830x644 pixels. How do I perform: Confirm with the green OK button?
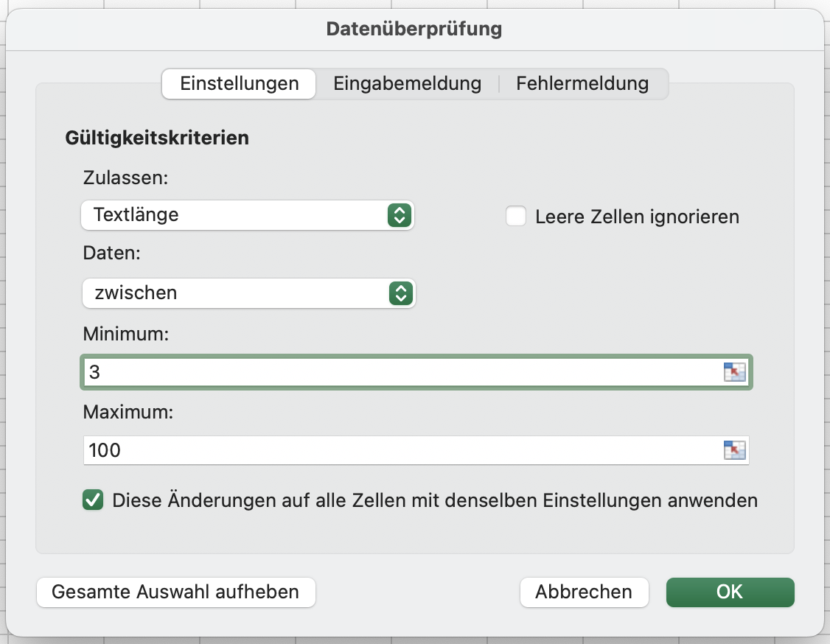point(730,592)
